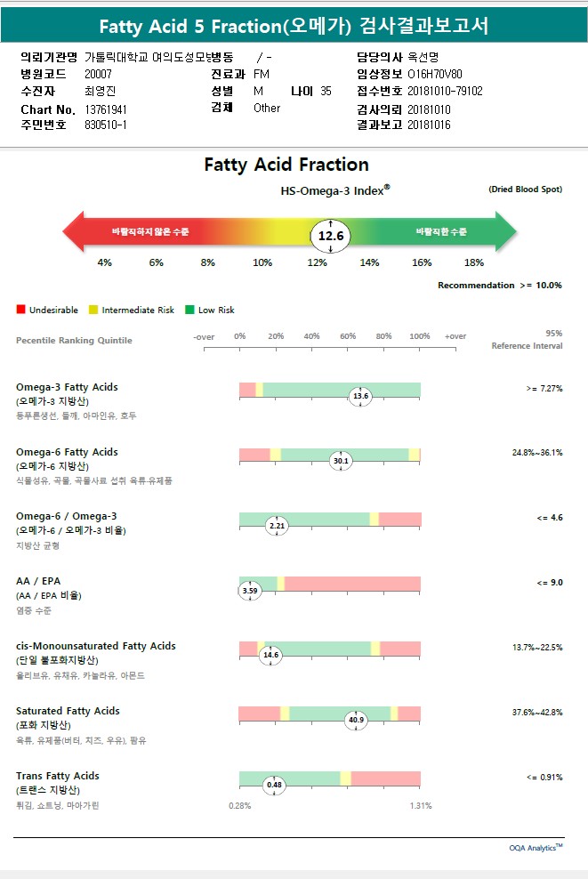Image resolution: width=588 pixels, height=879 pixels.
Task: Click the red left arrow end of index scale
Action: pyautogui.click(x=71, y=231)
